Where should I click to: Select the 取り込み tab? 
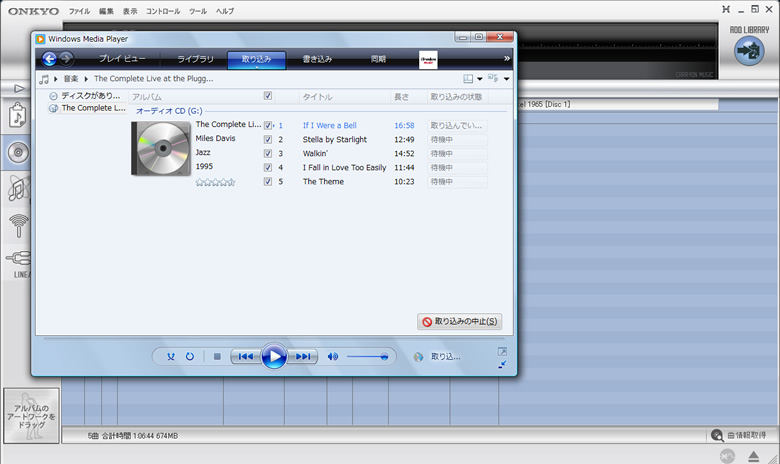257,59
